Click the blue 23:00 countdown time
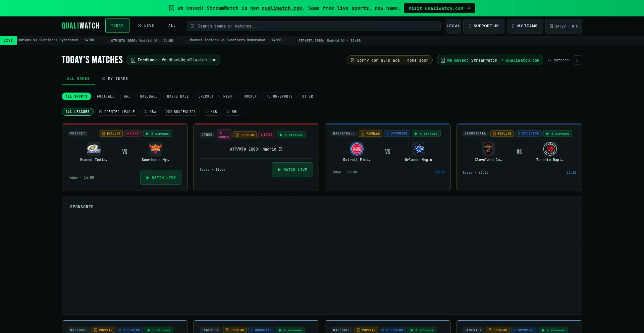Image resolution: width=644 pixels, height=333 pixels. coord(440,172)
